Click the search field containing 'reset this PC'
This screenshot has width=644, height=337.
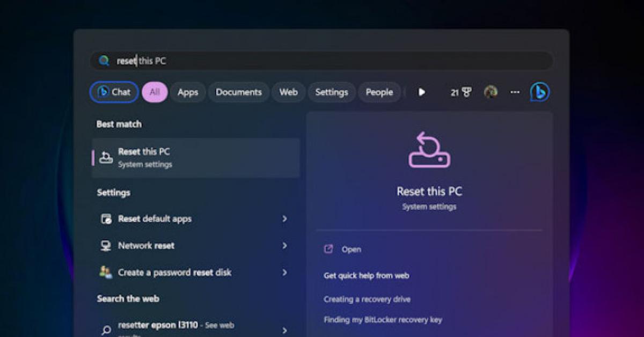tap(321, 61)
